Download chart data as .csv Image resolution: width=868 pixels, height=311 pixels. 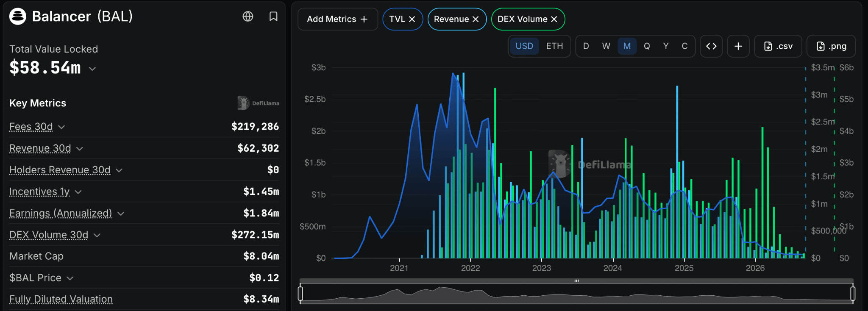(778, 46)
